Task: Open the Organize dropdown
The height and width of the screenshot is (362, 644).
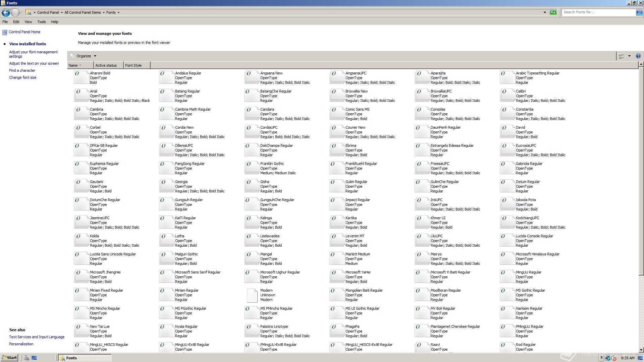Action: [84, 56]
